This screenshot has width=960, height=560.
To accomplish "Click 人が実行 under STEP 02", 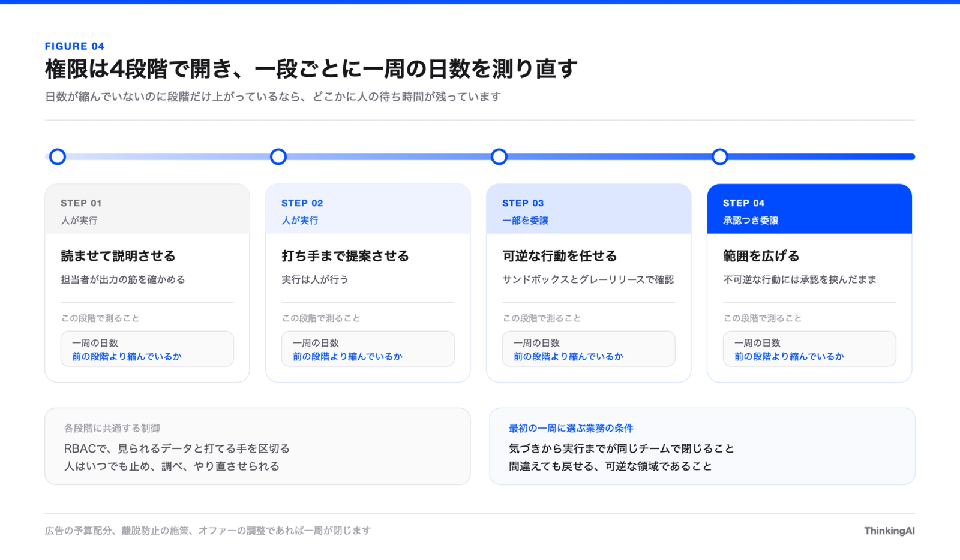I will click(300, 221).
